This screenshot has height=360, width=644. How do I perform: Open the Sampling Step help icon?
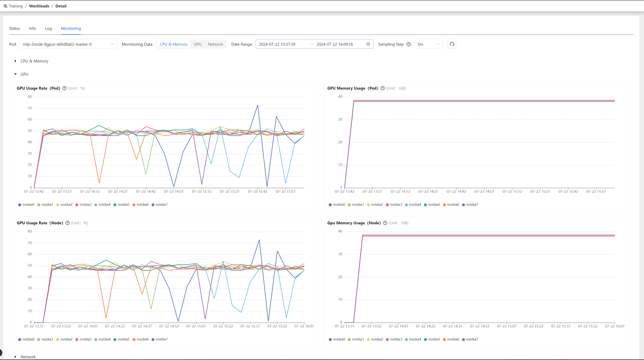409,44
